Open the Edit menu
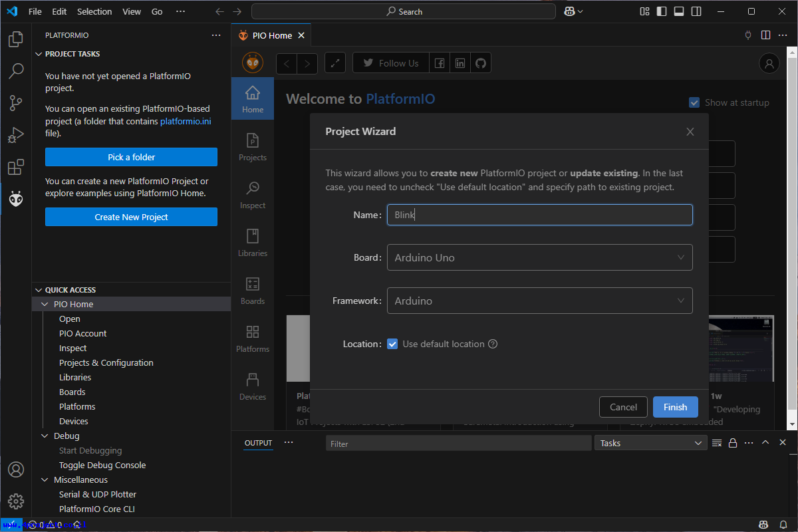 59,11
